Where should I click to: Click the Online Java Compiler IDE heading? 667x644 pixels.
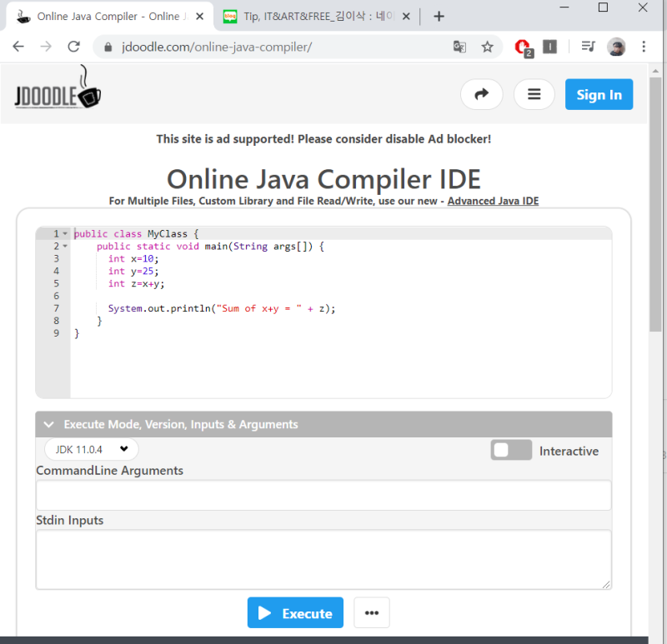point(323,179)
